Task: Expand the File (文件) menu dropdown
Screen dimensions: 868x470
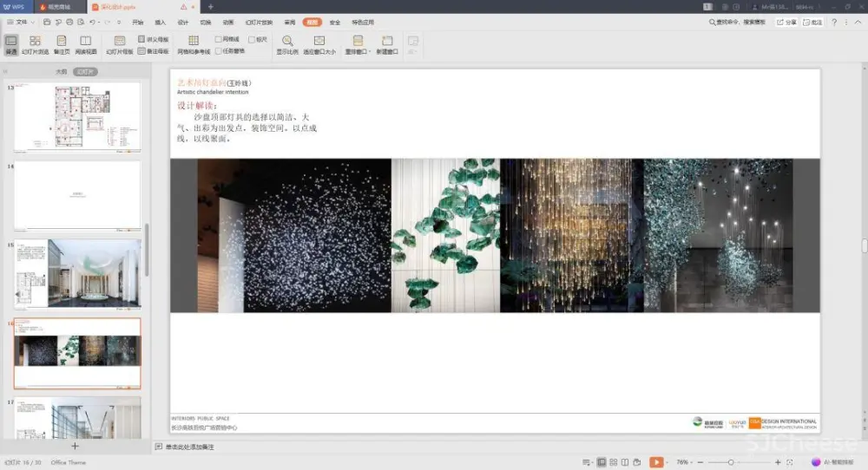Action: 21,22
